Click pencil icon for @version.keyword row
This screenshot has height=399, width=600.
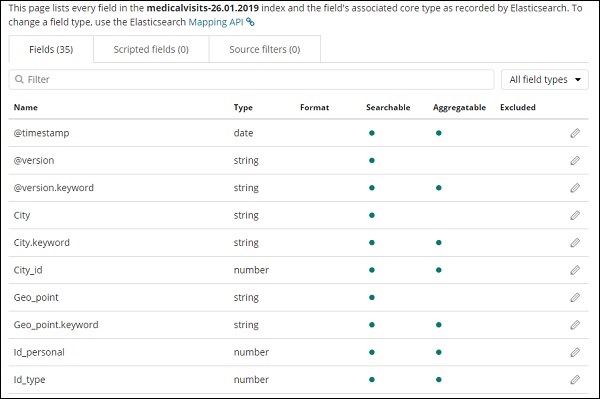pos(575,188)
